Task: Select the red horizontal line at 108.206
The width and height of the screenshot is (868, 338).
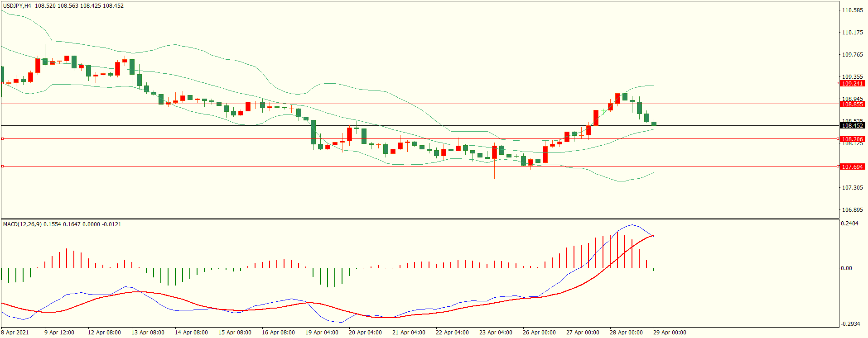Action: (272, 139)
